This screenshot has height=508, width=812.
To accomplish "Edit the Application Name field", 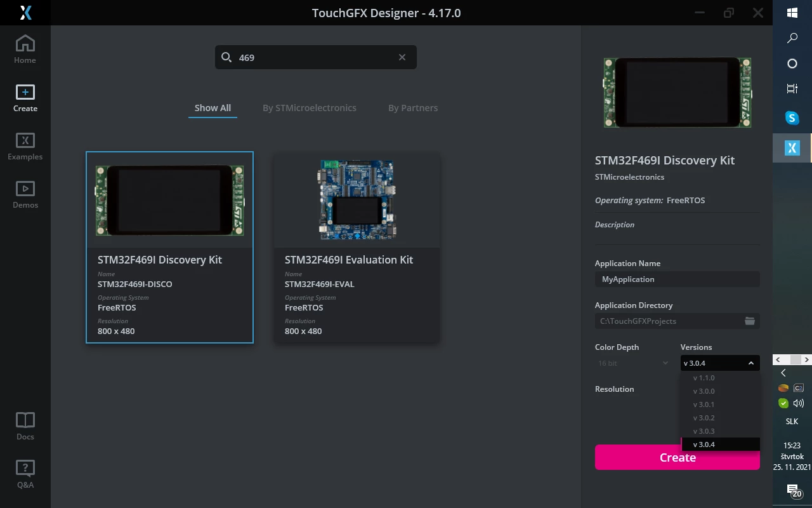I will point(678,279).
